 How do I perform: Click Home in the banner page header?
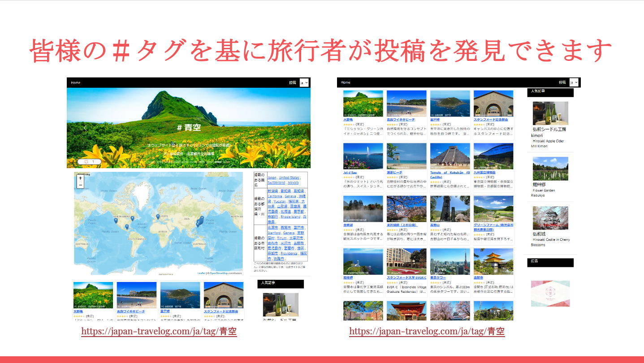click(x=75, y=83)
